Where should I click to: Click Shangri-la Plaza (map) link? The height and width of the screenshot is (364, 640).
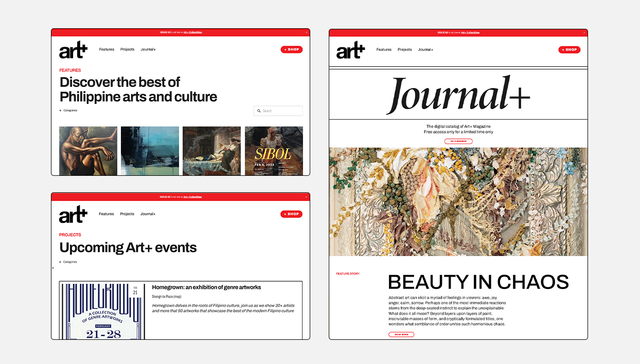click(167, 297)
